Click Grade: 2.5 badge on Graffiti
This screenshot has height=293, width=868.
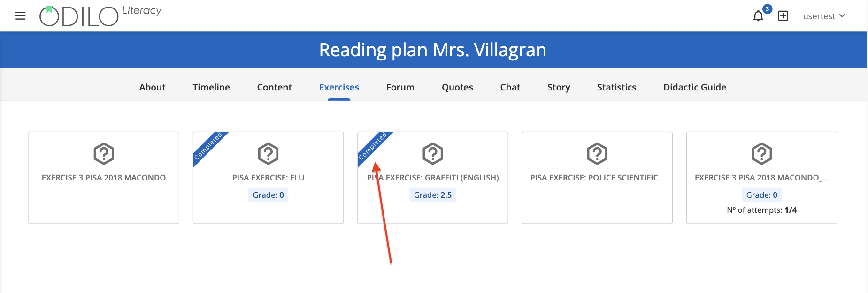pyautogui.click(x=433, y=195)
